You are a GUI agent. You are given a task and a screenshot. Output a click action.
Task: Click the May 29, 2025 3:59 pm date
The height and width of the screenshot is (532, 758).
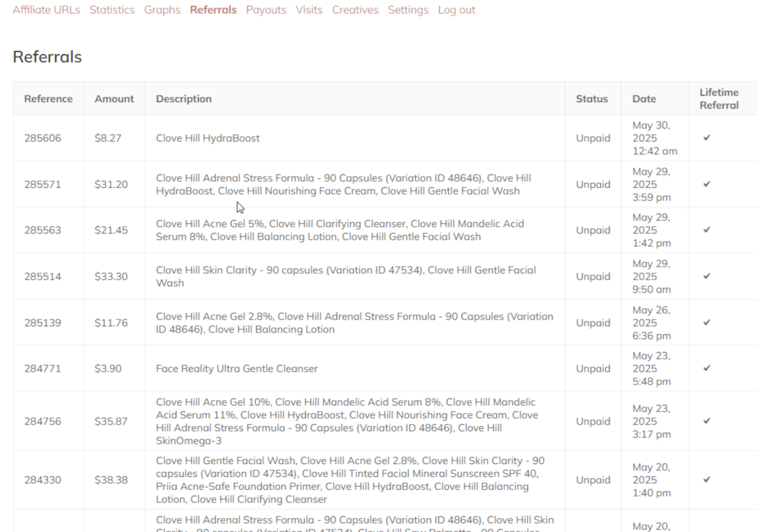(x=652, y=184)
